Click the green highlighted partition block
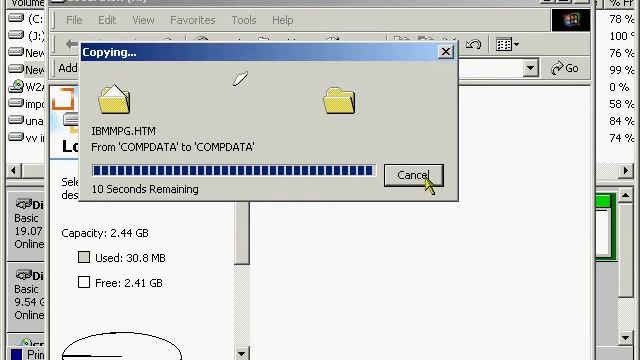 [605, 227]
